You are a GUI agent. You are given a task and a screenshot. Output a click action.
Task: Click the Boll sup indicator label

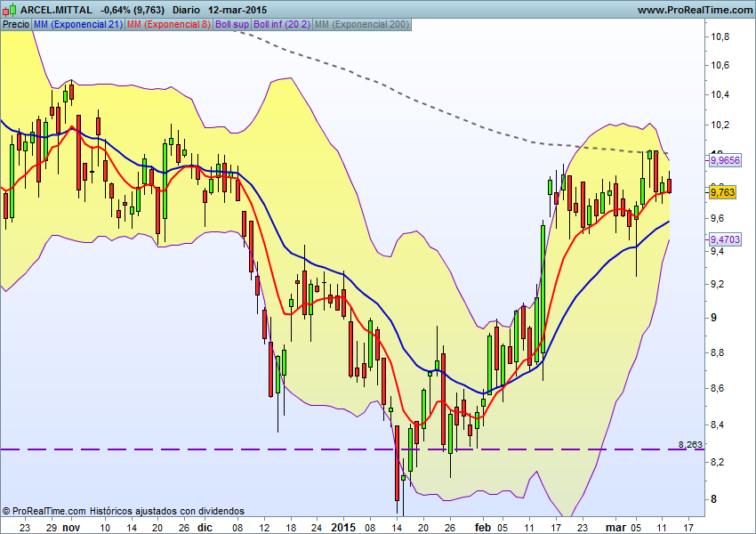pos(232,24)
